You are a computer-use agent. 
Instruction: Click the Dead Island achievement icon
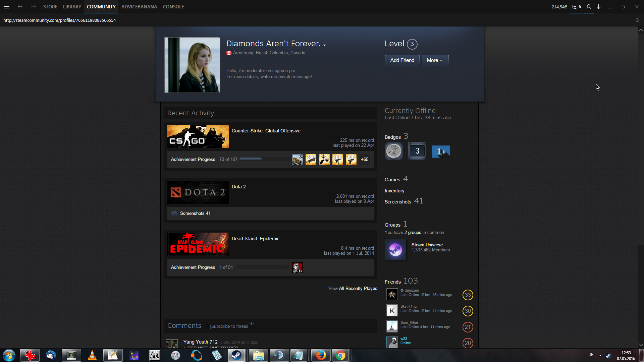(297, 267)
